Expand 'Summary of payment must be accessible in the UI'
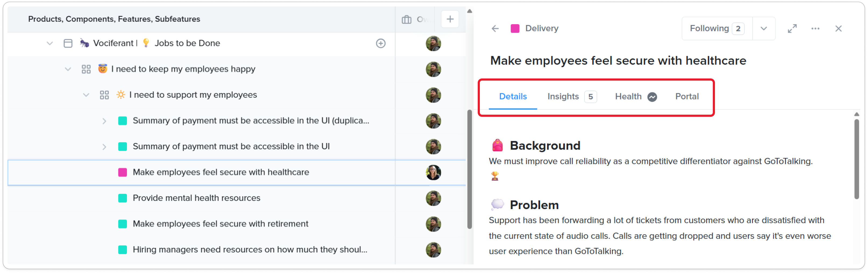868x273 pixels. 104,147
